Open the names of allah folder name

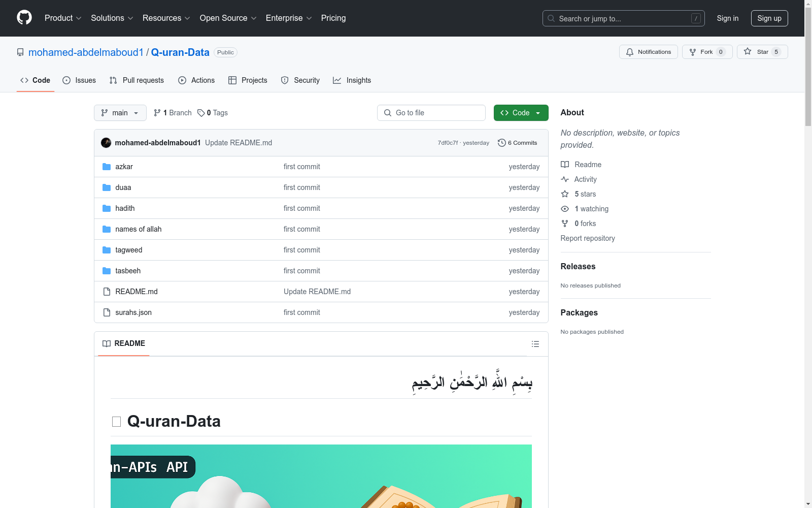139,229
